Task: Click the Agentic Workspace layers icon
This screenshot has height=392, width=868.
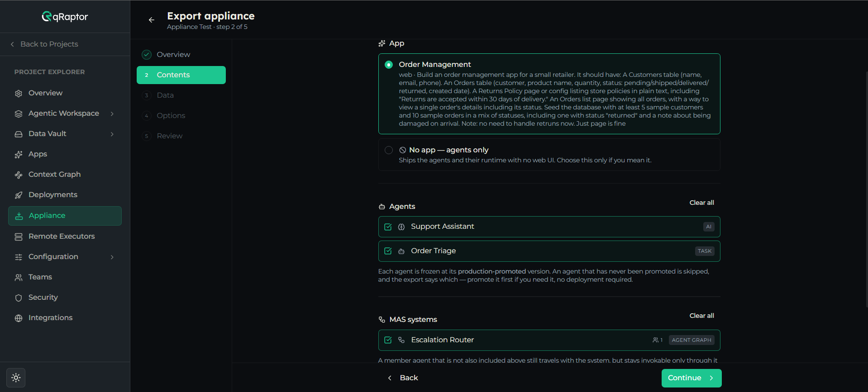Action: click(x=19, y=113)
